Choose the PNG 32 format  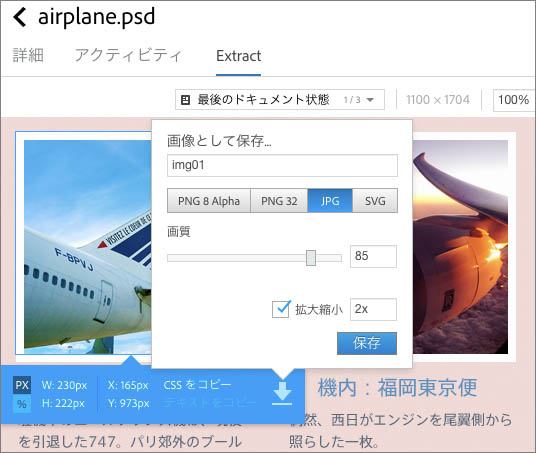click(279, 201)
